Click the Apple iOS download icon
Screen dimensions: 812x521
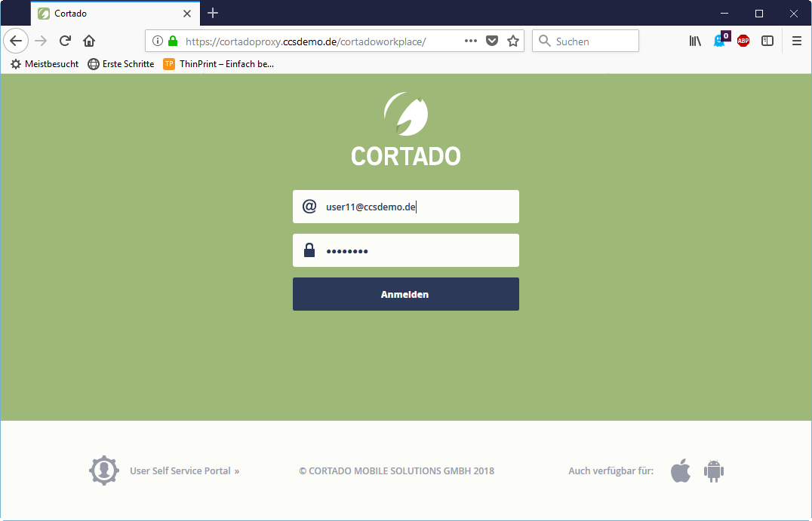coord(681,470)
